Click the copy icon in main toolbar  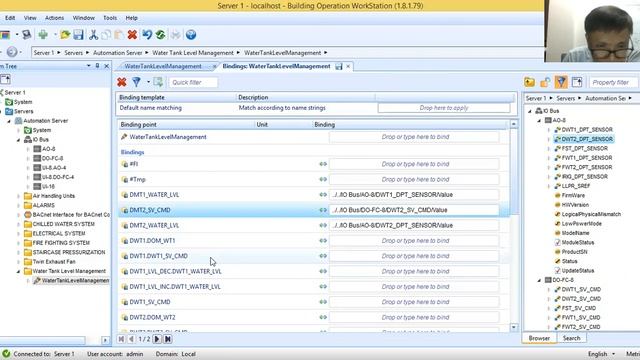106,35
